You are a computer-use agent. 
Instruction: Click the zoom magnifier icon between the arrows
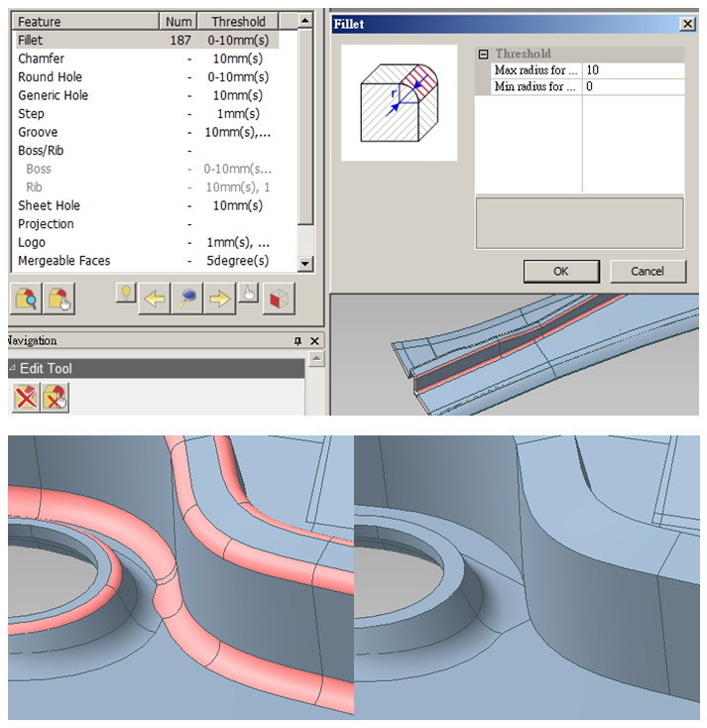pyautogui.click(x=186, y=299)
